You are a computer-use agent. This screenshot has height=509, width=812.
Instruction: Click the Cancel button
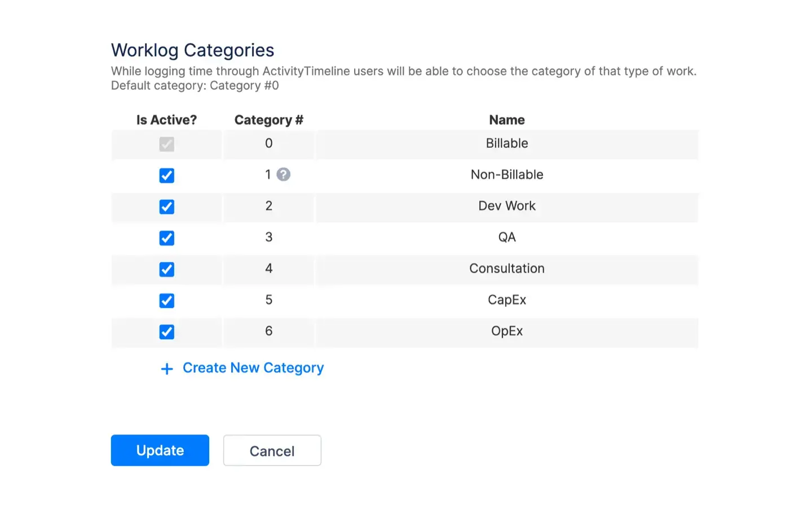(272, 450)
